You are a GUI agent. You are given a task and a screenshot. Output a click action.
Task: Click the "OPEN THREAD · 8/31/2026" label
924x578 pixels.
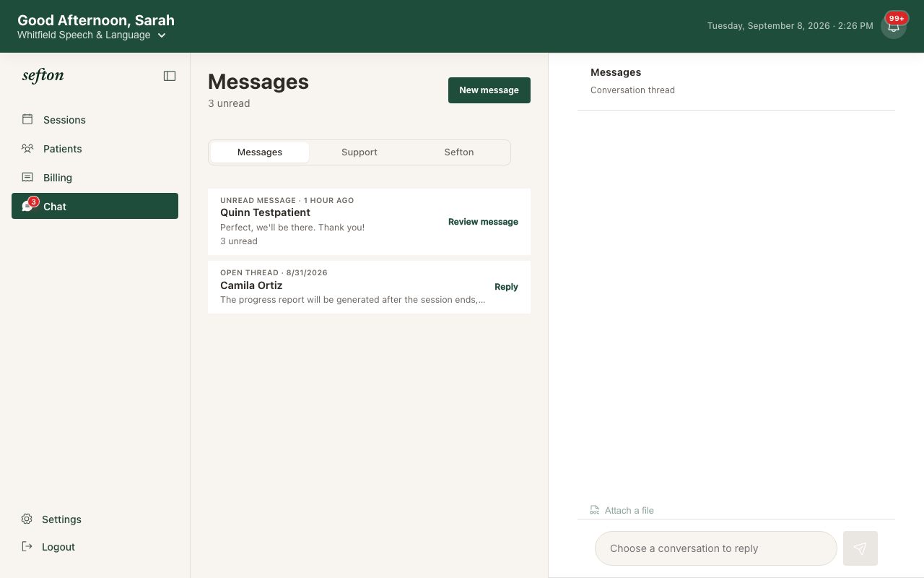(x=274, y=272)
